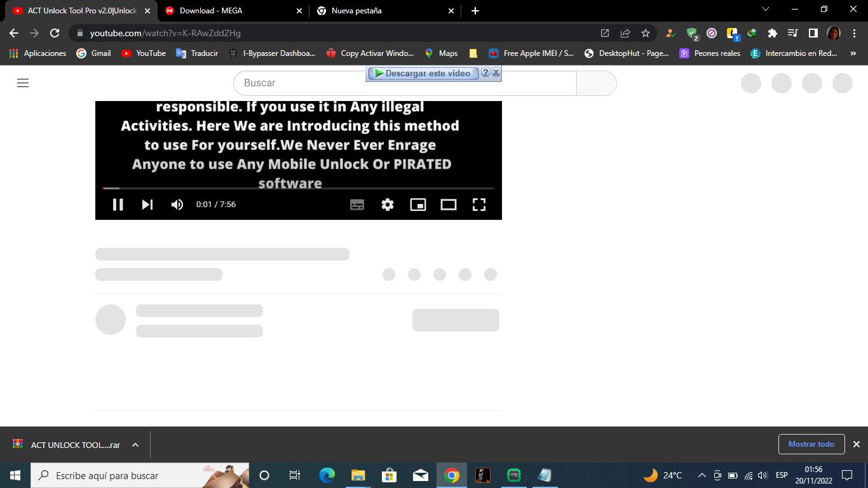Click the Buscar search field
Screen dimensions: 868x488
[299, 83]
